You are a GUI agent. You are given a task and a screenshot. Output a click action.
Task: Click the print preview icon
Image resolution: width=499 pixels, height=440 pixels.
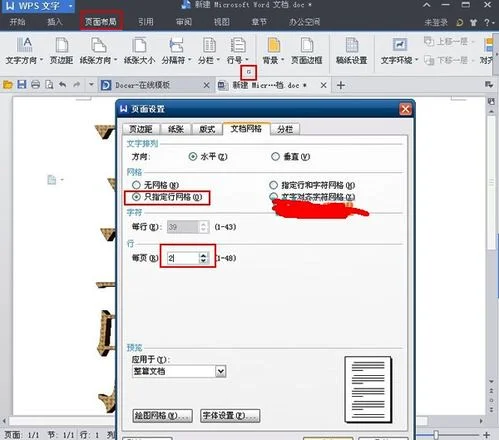(49, 85)
